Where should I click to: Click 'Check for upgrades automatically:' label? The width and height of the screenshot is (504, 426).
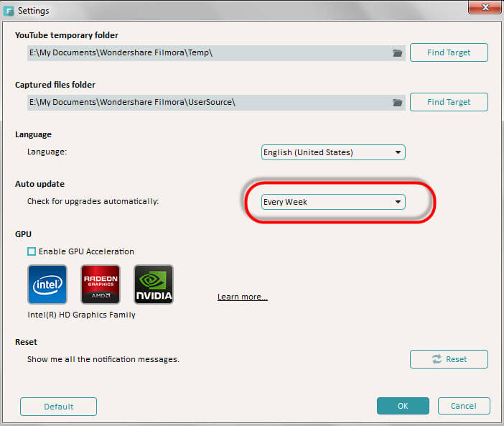coord(93,202)
